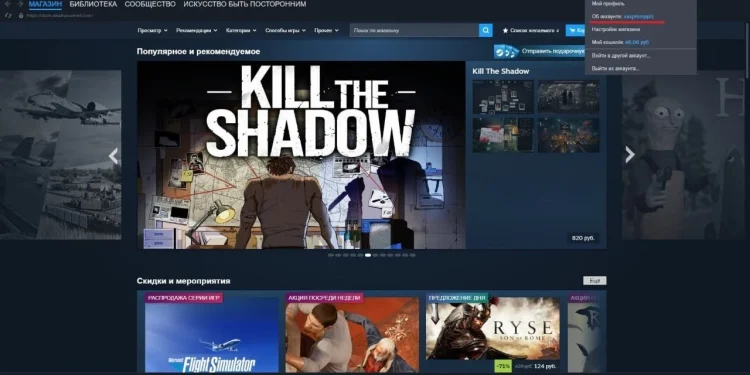Click the Скидки и мероприятия heading
Image resolution: width=750 pixels, height=375 pixels.
[x=184, y=281]
